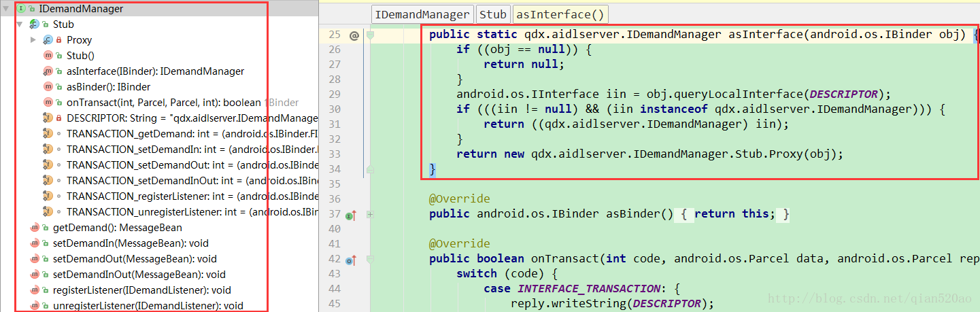
Task: Select unregisterListener(IDemandListener): void tree item
Action: tap(148, 306)
